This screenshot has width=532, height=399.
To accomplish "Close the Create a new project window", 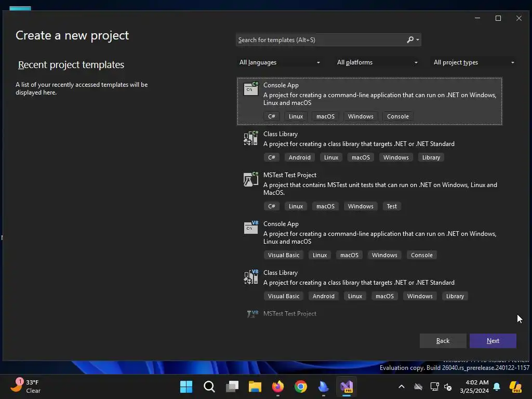I will [518, 18].
